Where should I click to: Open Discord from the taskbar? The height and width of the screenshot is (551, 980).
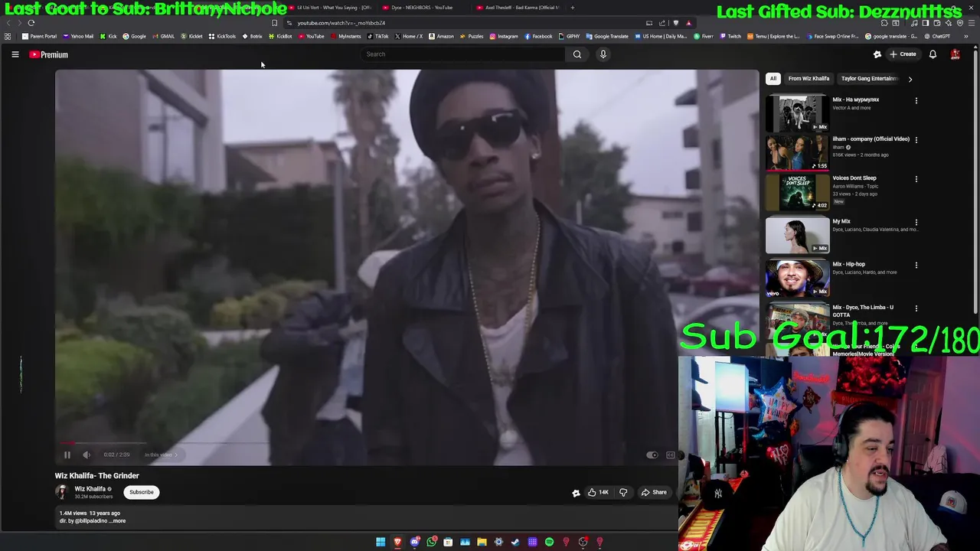(x=414, y=542)
